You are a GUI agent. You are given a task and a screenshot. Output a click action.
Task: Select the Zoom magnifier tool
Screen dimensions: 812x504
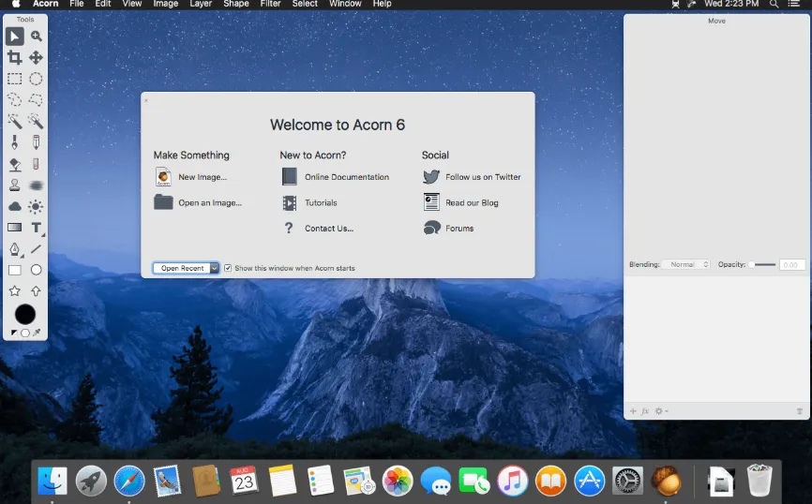point(36,37)
